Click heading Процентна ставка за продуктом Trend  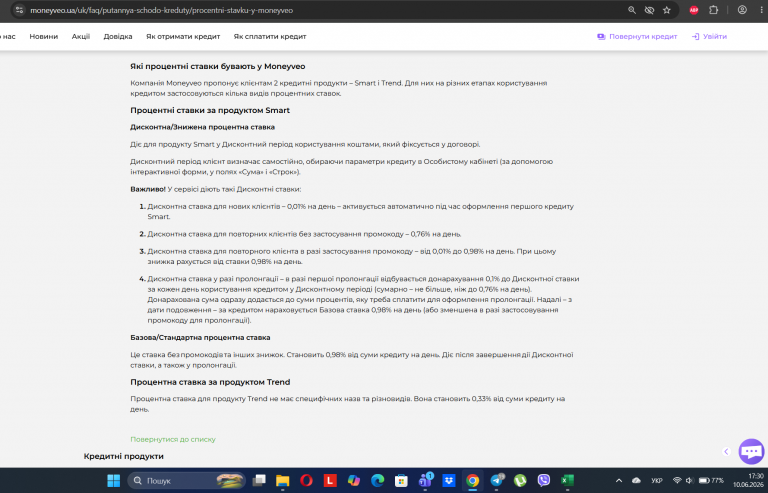tap(210, 382)
